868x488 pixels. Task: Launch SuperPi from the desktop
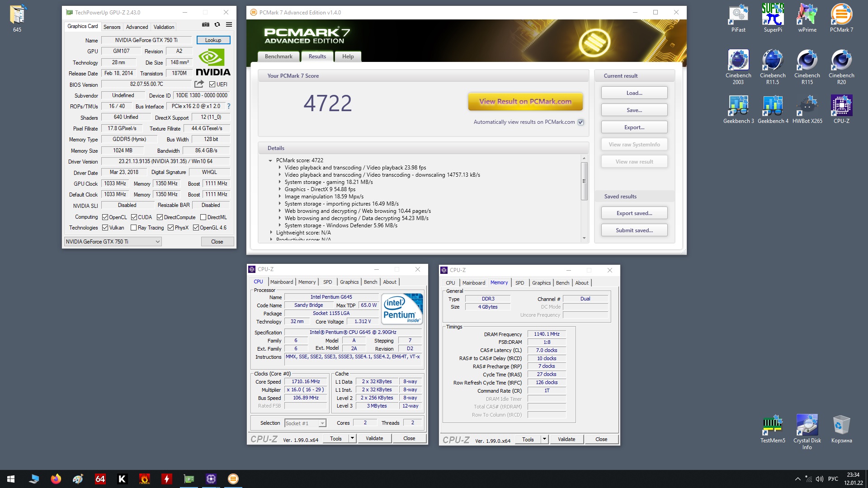(773, 18)
